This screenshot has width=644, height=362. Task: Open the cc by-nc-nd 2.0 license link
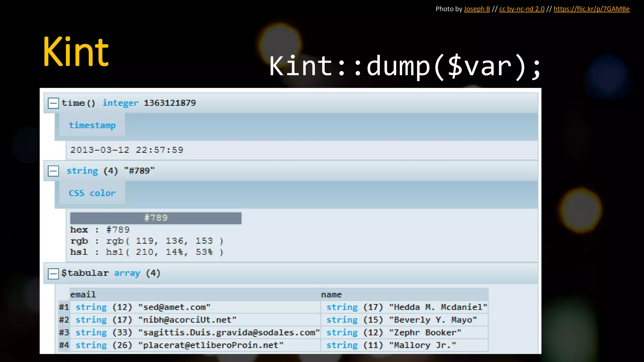click(x=522, y=9)
